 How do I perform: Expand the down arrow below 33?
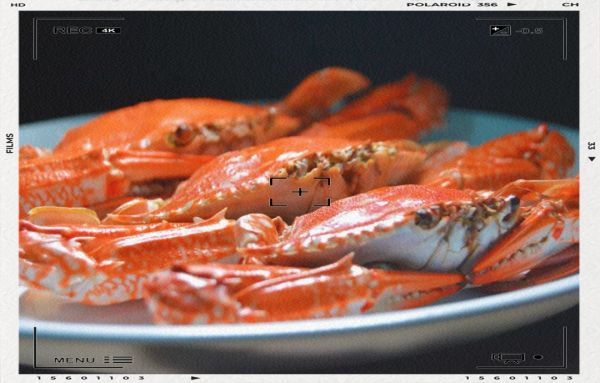point(591,159)
